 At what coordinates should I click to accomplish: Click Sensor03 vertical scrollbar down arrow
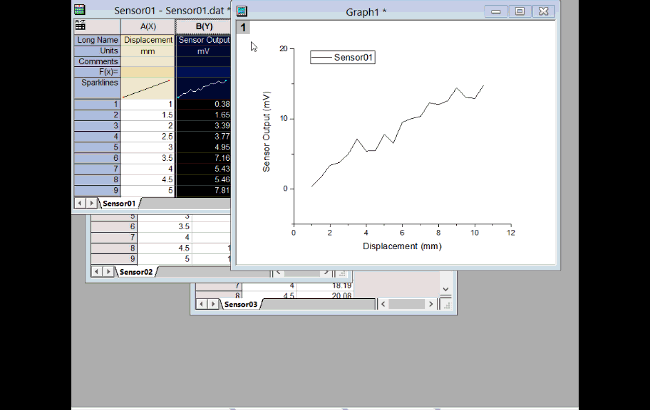pos(446,289)
